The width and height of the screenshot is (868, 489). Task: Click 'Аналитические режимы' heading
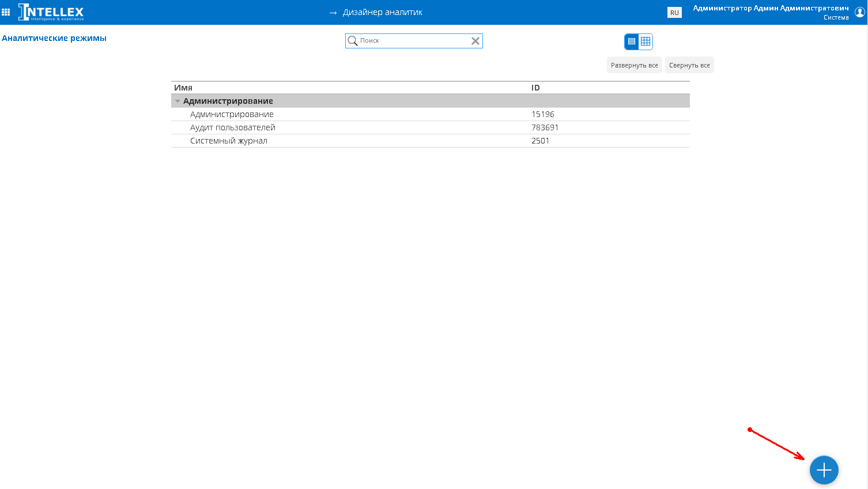coord(54,38)
